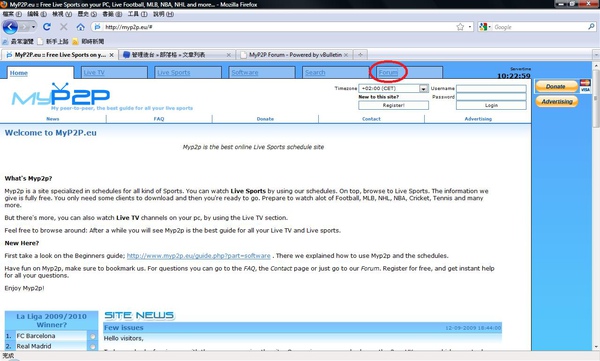Screen dimensions: 600x361
Task: Close the blog admin tab
Action: pos(228,55)
